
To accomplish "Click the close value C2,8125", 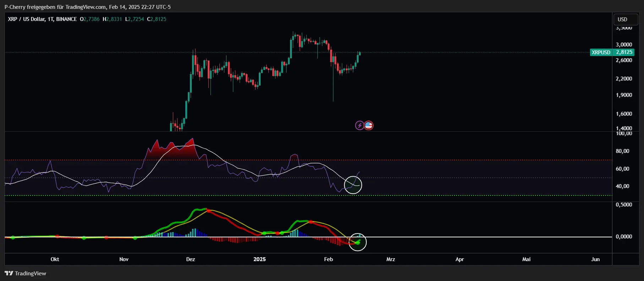I will point(157,19).
